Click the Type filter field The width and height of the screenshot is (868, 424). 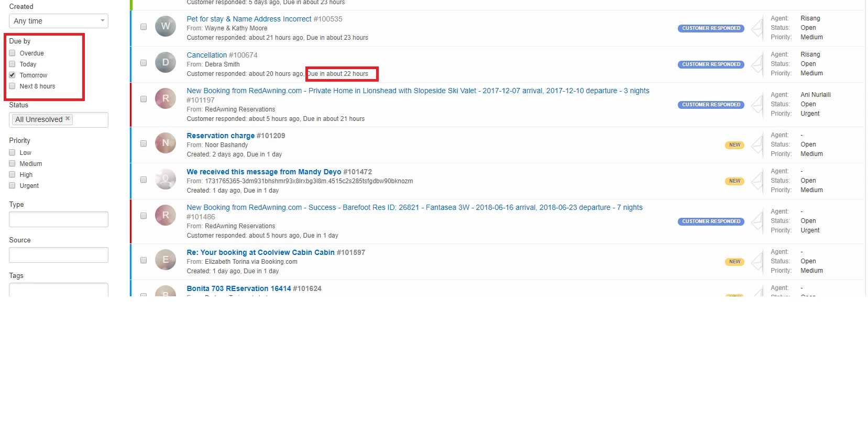pyautogui.click(x=59, y=219)
